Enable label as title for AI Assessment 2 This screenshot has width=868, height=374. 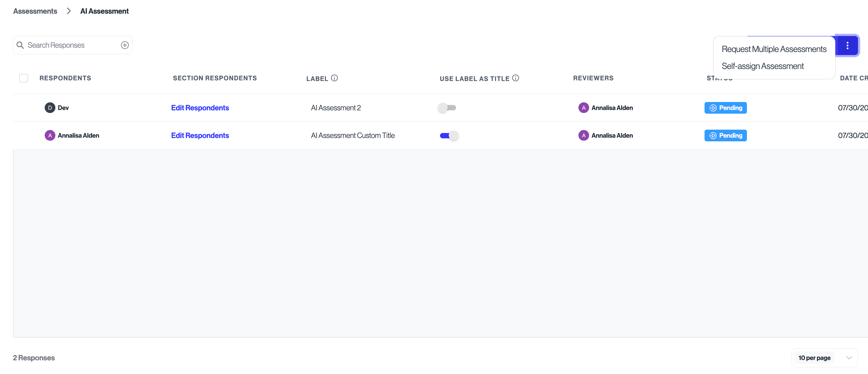[x=447, y=108]
